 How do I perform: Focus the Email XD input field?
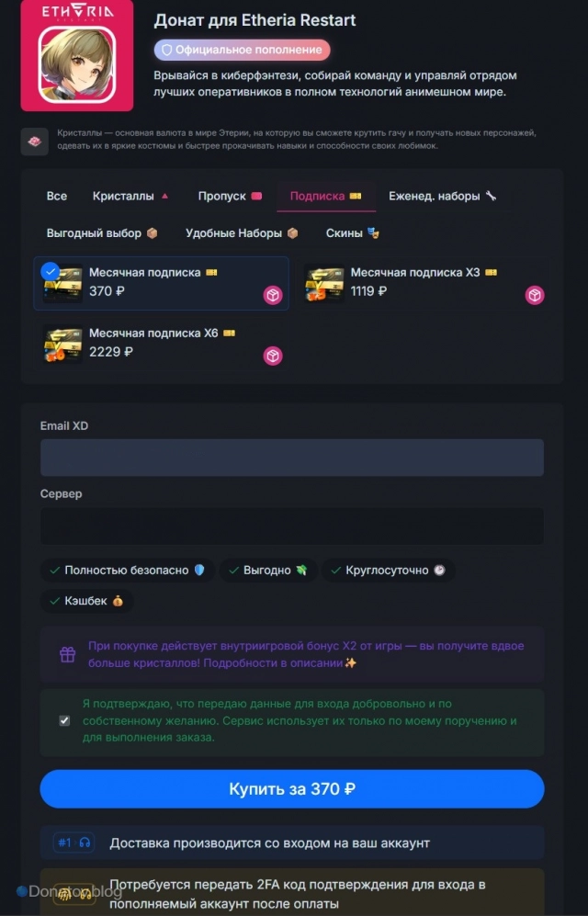[292, 458]
